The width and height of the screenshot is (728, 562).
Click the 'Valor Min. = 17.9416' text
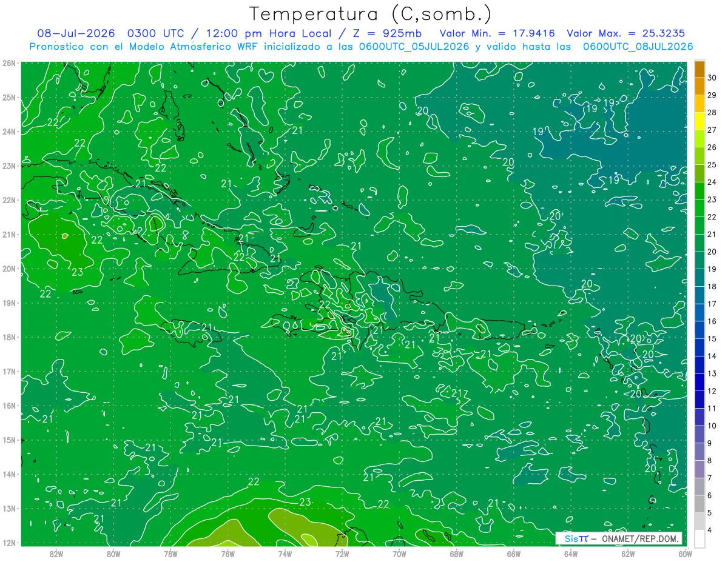pos(497,33)
